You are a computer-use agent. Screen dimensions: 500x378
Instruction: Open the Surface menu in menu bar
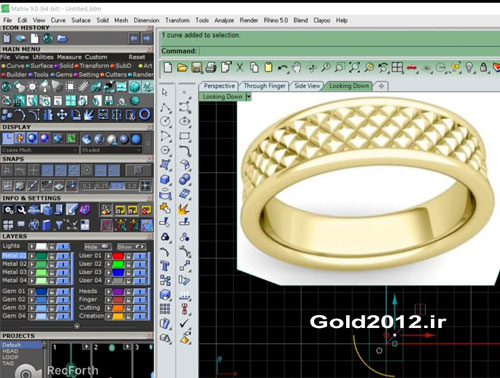[x=81, y=20]
